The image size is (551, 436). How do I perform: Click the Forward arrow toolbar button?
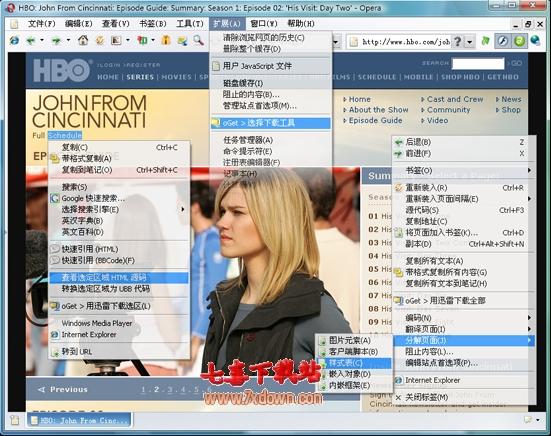pos(56,41)
